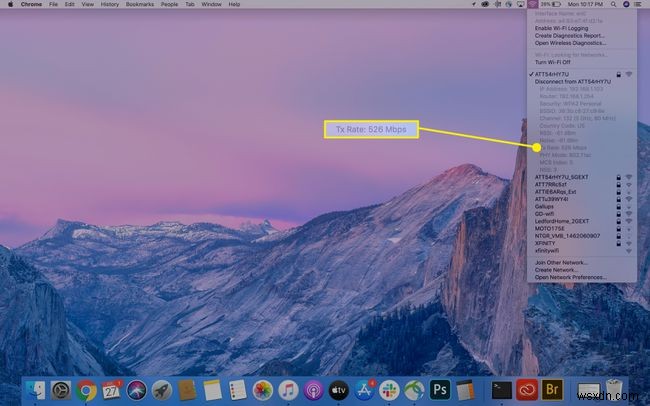Launch Apple TV app from dock

click(339, 390)
